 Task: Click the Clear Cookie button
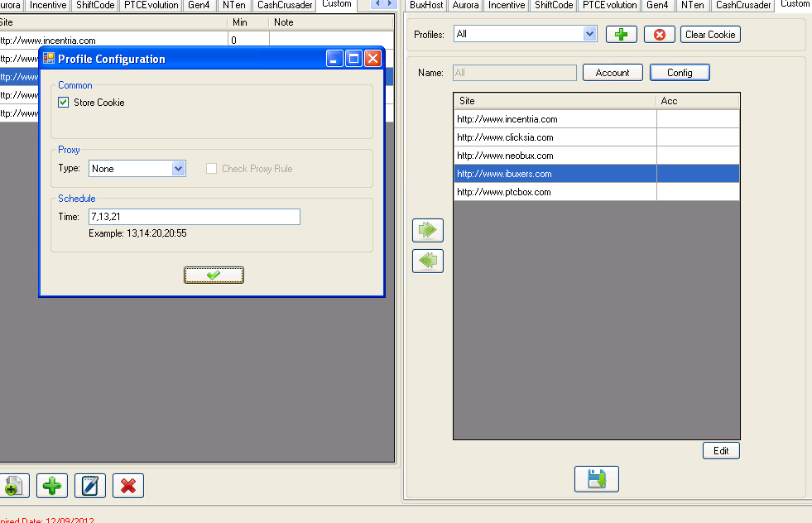coord(710,35)
